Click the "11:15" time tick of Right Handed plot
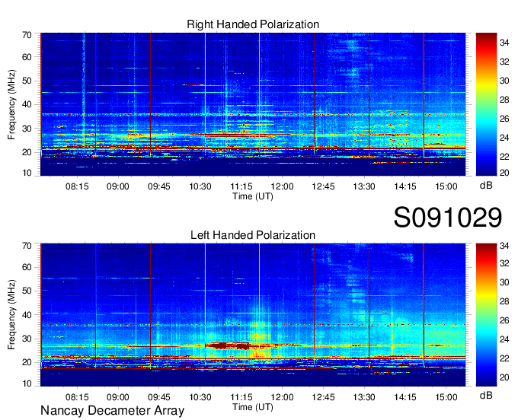518x420 pixels. coord(241,186)
